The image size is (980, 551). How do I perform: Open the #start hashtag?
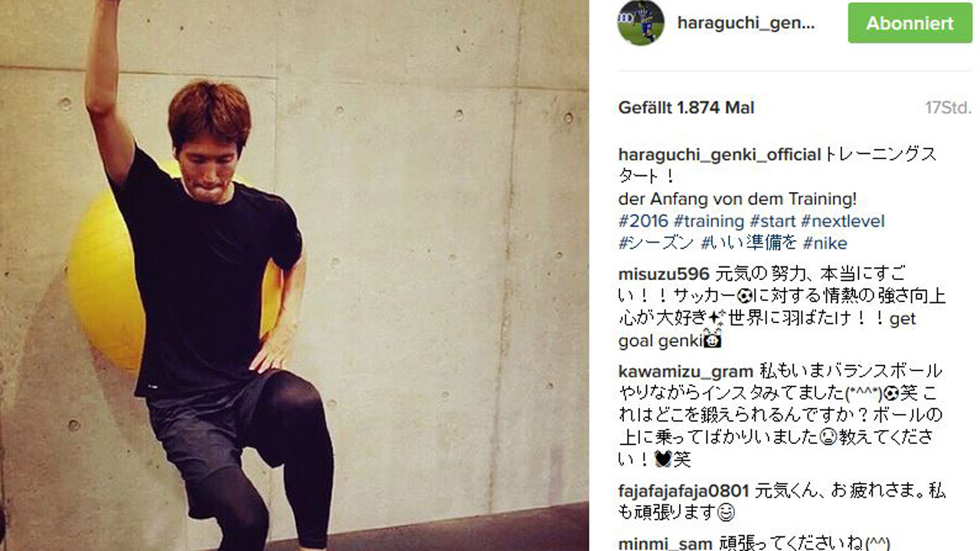click(x=773, y=221)
